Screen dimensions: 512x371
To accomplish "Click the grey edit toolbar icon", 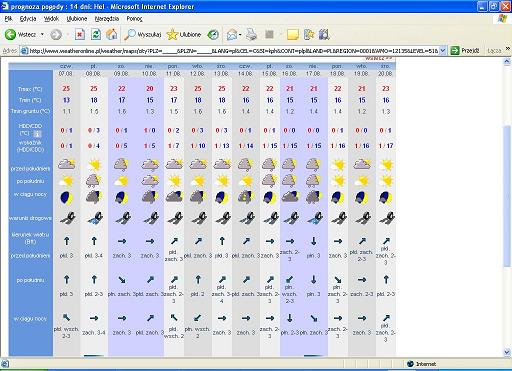I will (269, 34).
